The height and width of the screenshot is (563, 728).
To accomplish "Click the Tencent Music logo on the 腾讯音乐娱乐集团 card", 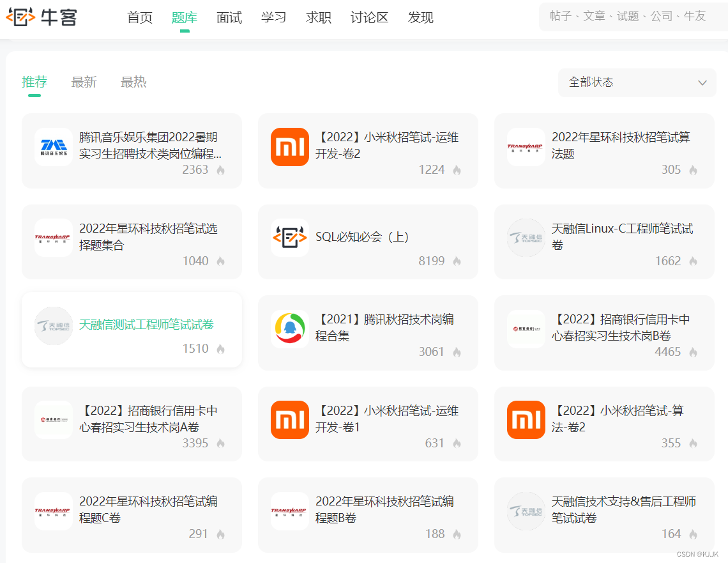I will 54,147.
